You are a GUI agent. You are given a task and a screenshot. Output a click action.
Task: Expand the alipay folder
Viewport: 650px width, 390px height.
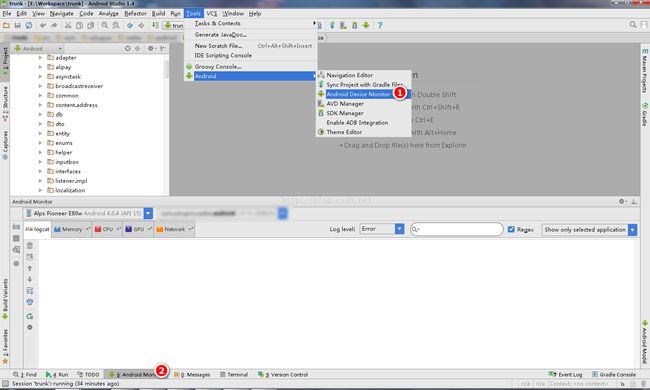tap(40, 67)
